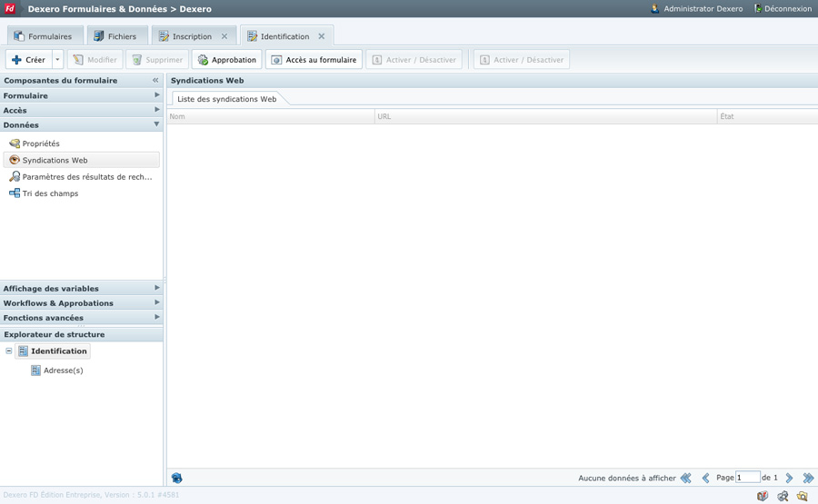Close the Inscription tab
The image size is (818, 504).
tap(224, 36)
